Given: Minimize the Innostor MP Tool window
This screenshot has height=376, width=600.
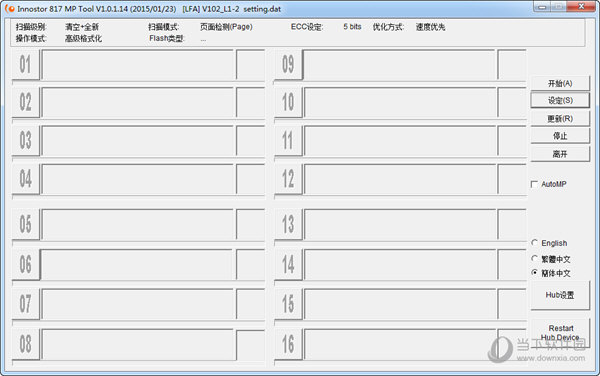Looking at the screenshot, I should (x=542, y=7).
